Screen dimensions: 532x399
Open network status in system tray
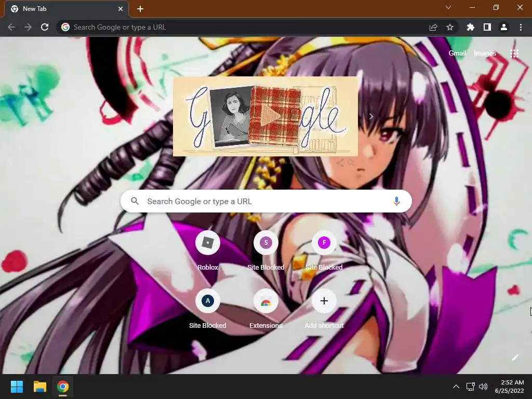tap(470, 387)
